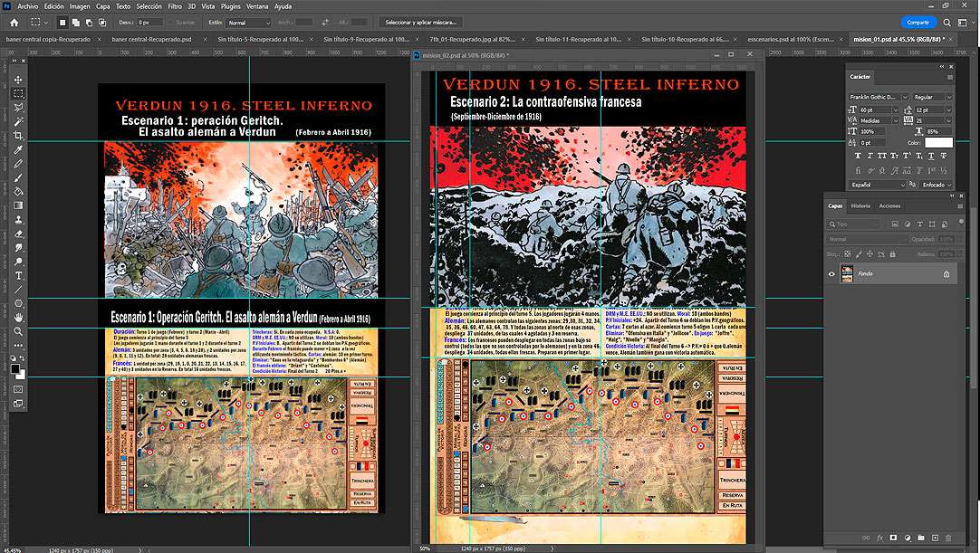Select the Eraser tool

tap(19, 234)
